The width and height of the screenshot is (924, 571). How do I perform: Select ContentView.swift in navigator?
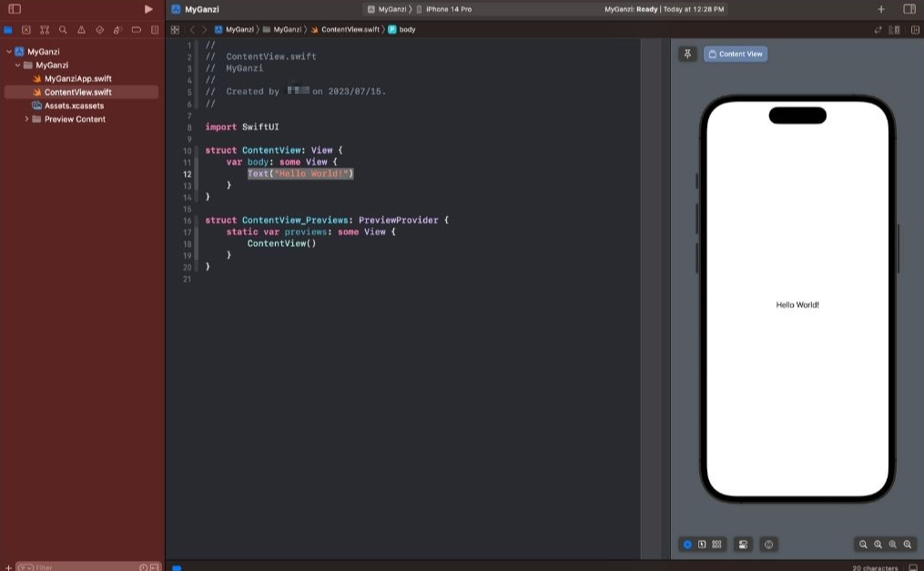81,92
